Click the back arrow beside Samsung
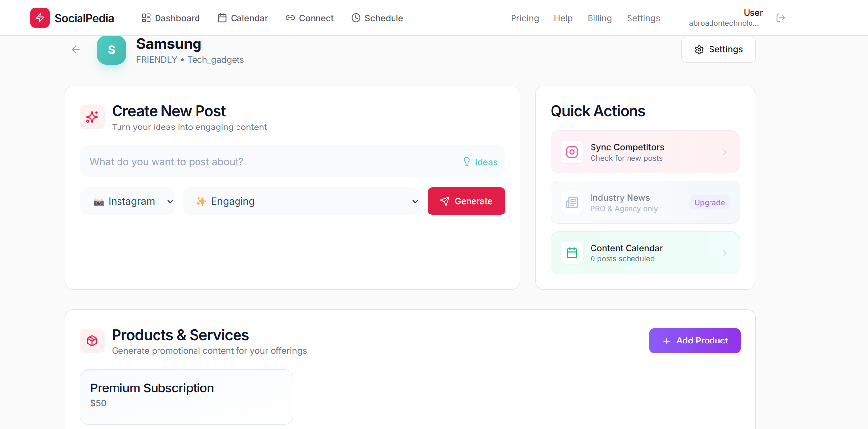The height and width of the screenshot is (429, 868). tap(76, 49)
